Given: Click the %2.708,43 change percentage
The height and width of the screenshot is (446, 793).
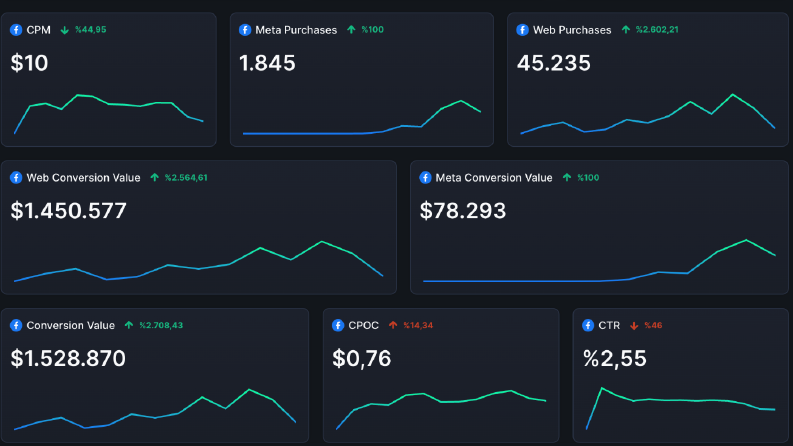Looking at the screenshot, I should [x=161, y=325].
